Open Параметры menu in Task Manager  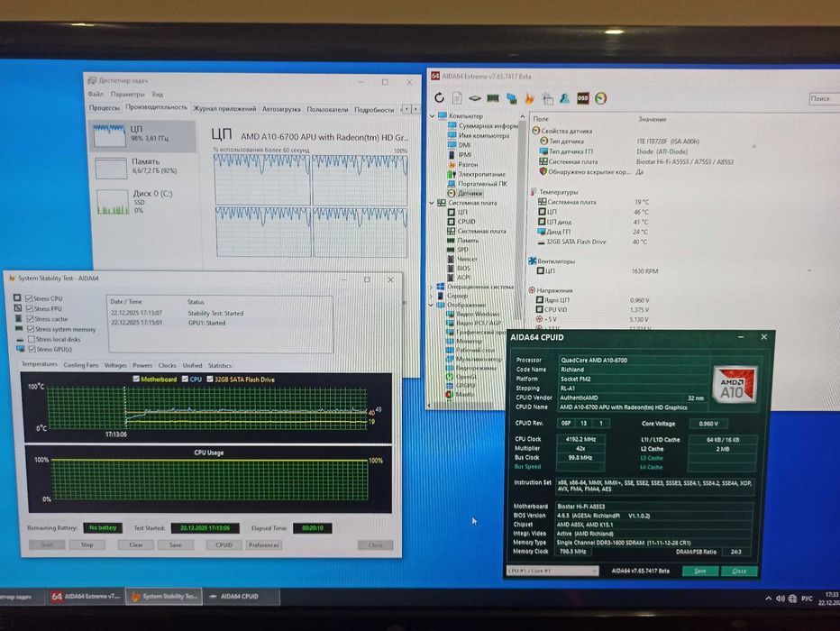(x=127, y=95)
